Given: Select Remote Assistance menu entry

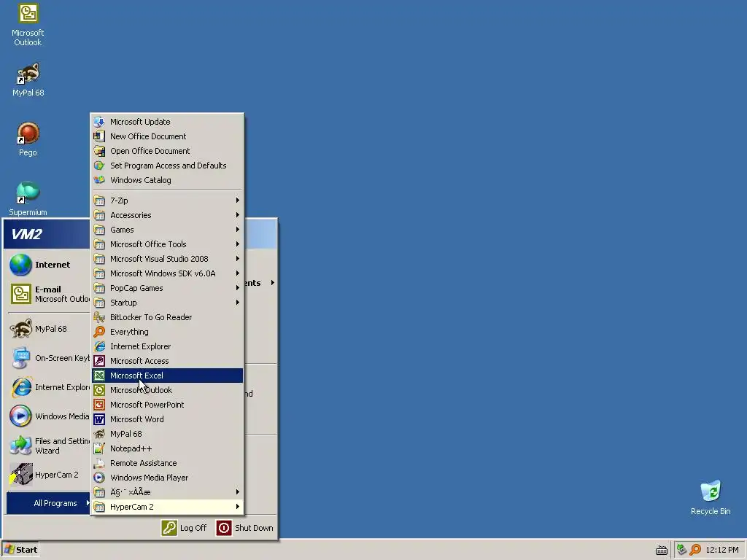Looking at the screenshot, I should pos(167,463).
